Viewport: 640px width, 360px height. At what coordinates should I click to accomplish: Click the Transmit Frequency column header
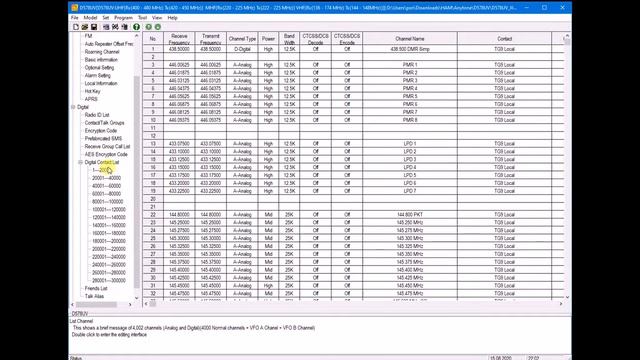coord(211,39)
